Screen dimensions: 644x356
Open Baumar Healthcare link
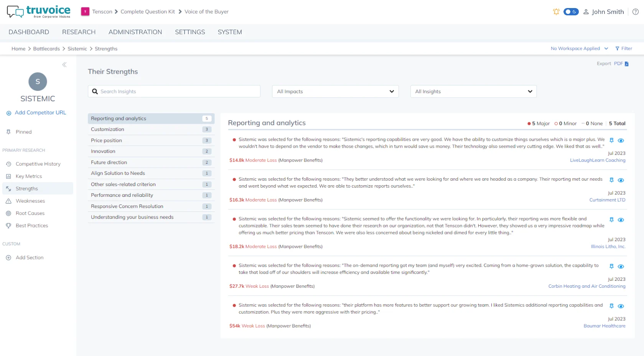tap(604, 326)
